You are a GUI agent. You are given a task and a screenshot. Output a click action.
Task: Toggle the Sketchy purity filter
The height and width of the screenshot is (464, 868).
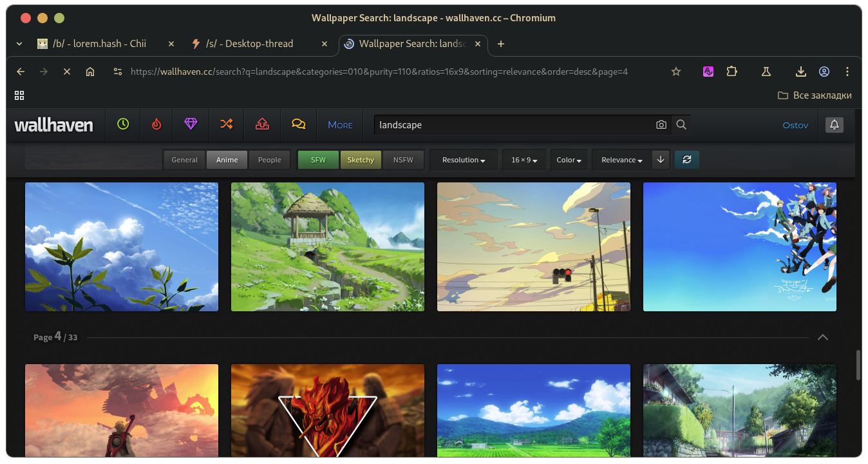[361, 160]
